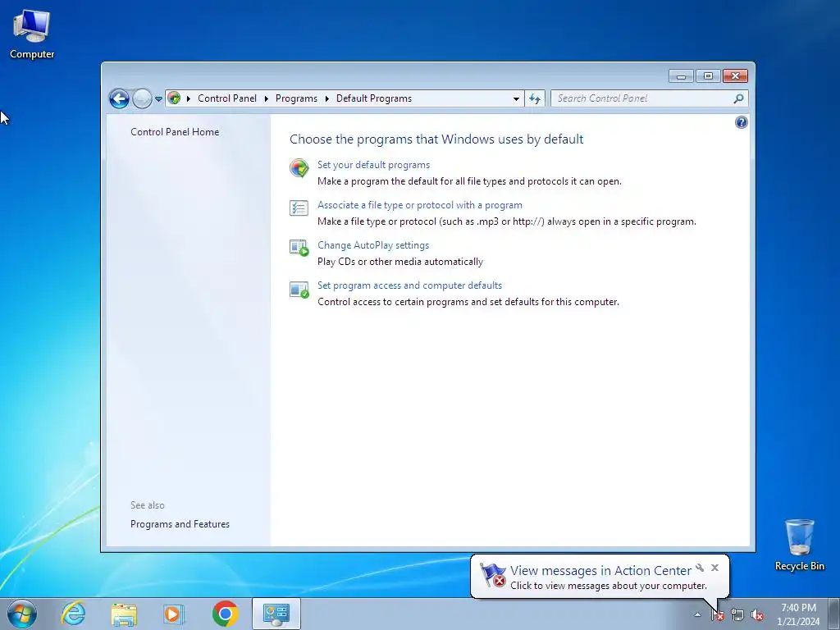Open the Windows Start menu
Screen dimensions: 840x630
[x=22, y=614]
